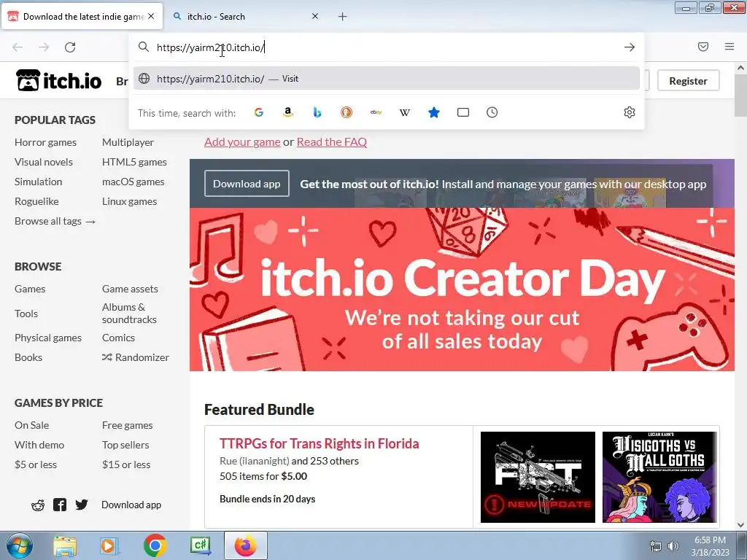This screenshot has height=560, width=747.
Task: Open the FIST New Update bundle thumbnail
Action: tap(538, 477)
